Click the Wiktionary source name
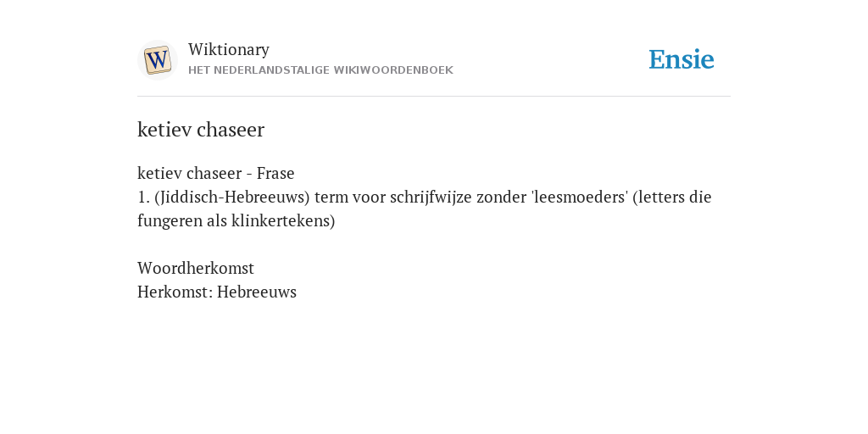 [229, 49]
